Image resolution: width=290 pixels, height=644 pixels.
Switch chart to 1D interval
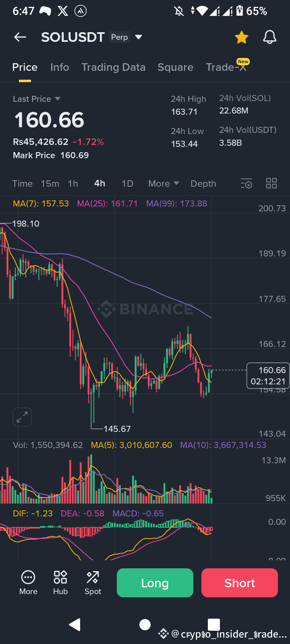(x=127, y=184)
